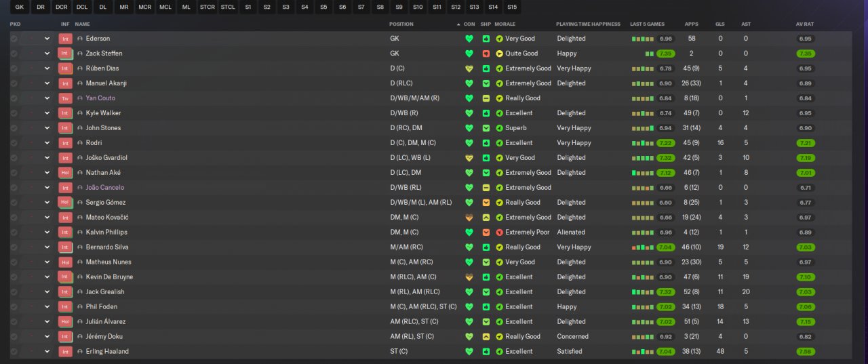Select the DCR position slot
Image resolution: width=868 pixels, height=364 pixels.
tap(62, 7)
